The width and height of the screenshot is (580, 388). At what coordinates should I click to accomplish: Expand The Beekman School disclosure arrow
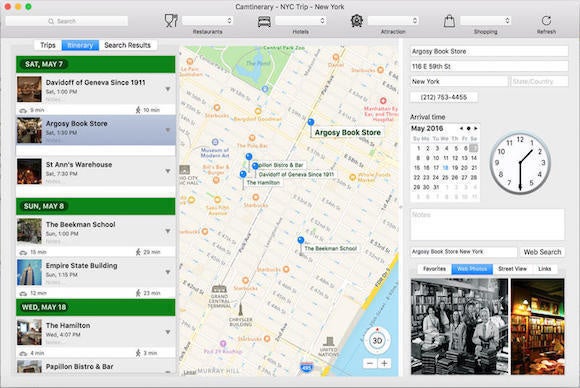(168, 231)
